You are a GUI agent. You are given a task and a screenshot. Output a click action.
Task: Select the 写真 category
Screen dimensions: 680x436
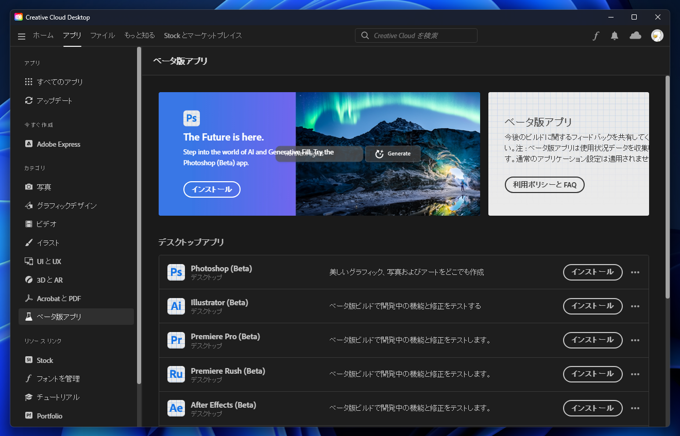[76, 187]
